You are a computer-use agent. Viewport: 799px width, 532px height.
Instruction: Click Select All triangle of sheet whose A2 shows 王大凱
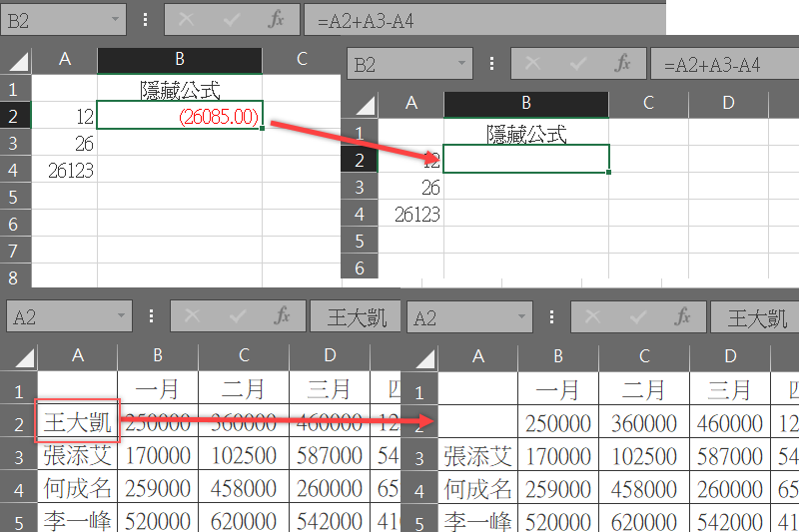point(24,358)
